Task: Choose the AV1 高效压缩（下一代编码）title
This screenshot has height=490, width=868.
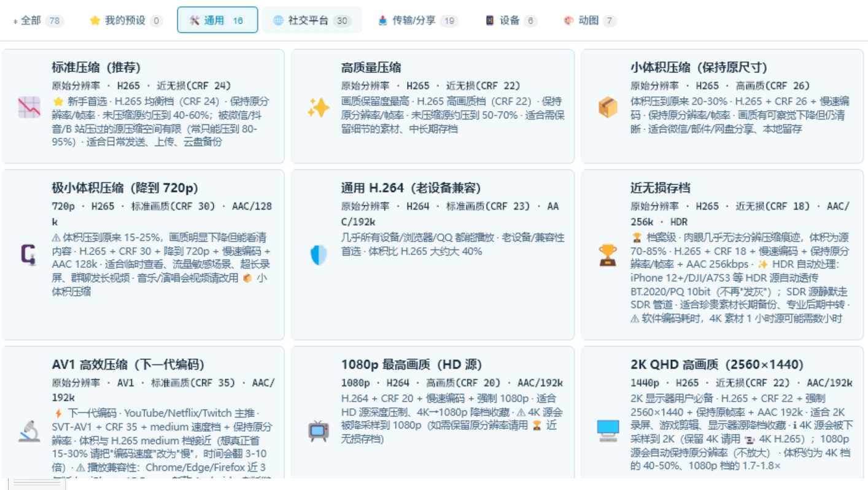Action: coord(128,364)
